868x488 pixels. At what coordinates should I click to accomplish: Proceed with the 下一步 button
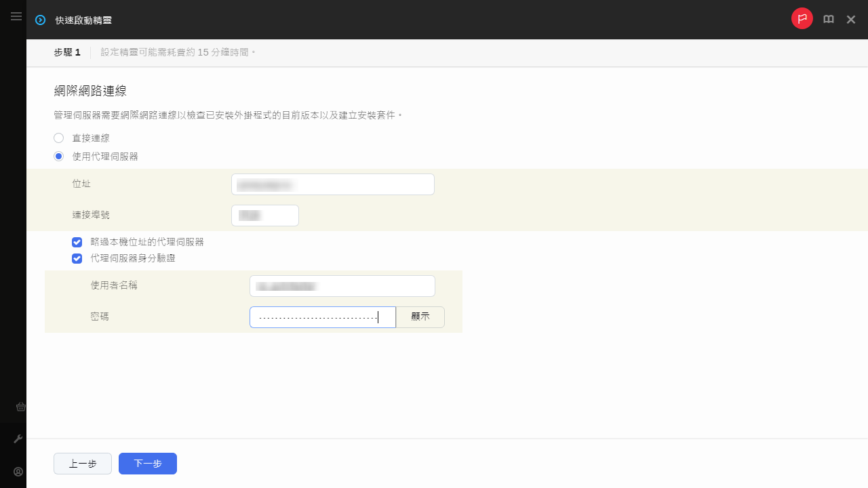click(148, 464)
